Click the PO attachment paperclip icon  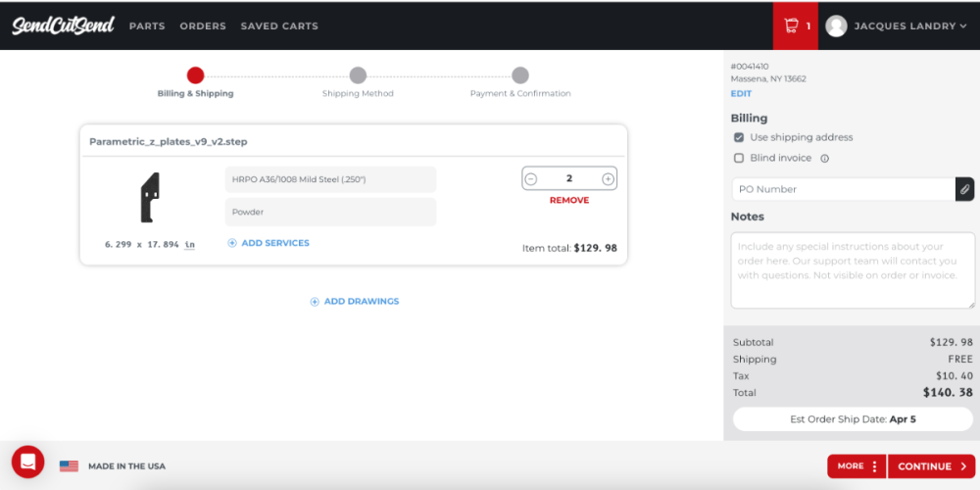point(964,189)
